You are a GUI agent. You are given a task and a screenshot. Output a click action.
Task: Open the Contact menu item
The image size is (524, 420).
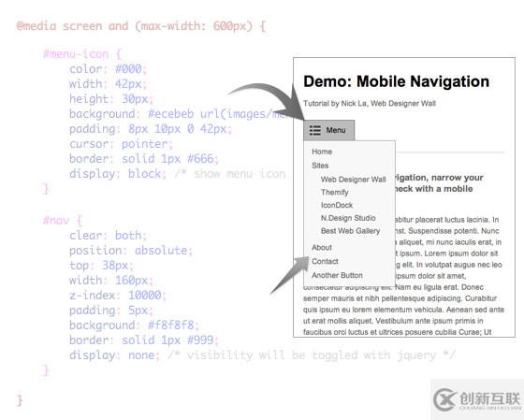(325, 261)
